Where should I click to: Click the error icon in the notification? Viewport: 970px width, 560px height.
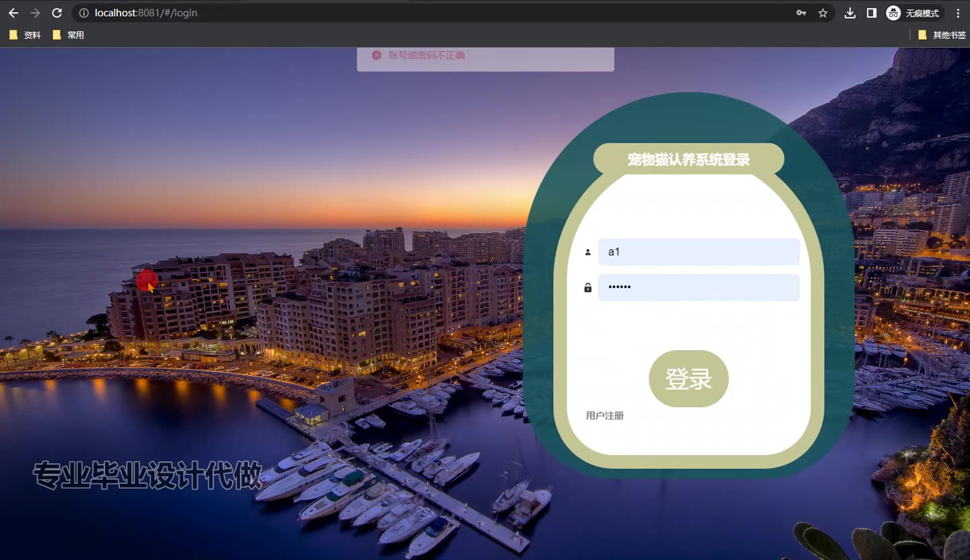point(377,55)
